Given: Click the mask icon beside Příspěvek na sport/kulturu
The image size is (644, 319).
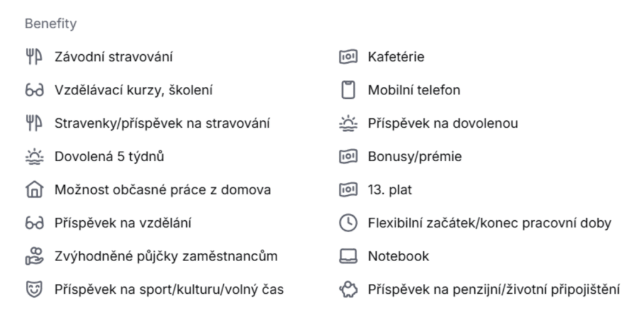Looking at the screenshot, I should pyautogui.click(x=33, y=289).
